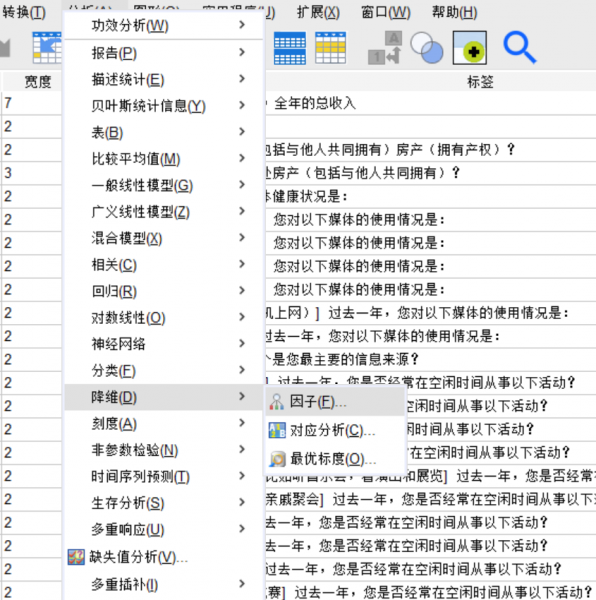Click the overlapping circles toolbar icon

pos(427,48)
